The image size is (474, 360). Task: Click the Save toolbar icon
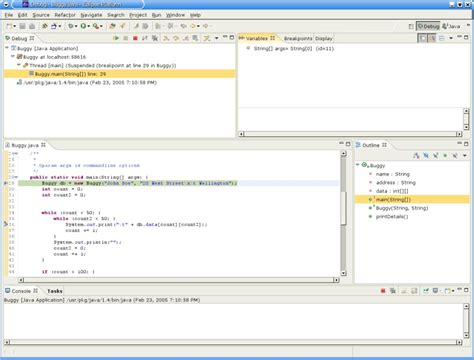22,26
